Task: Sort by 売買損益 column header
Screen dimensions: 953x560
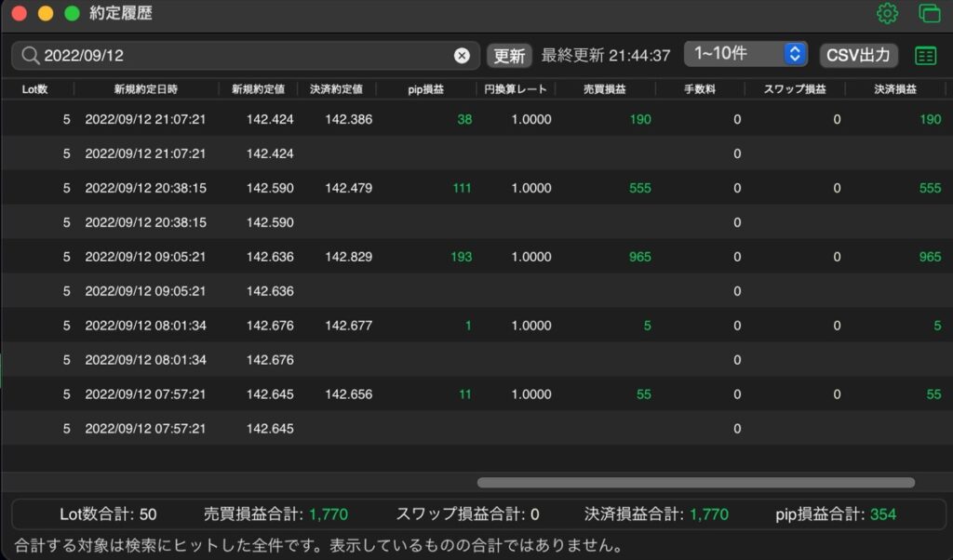Action: click(x=604, y=89)
